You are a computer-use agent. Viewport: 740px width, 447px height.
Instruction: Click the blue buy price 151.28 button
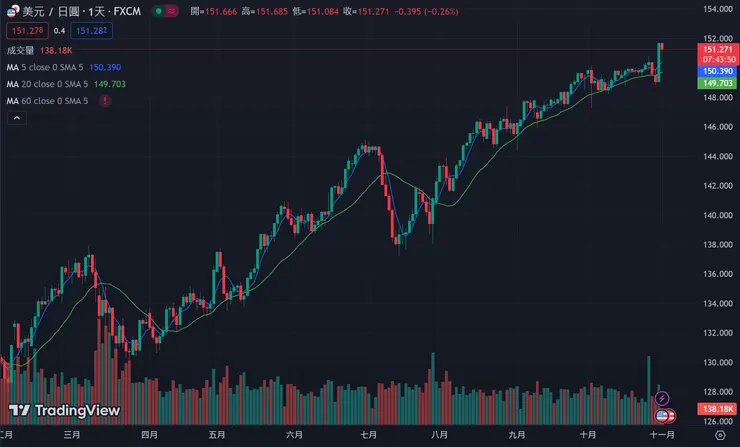(90, 31)
